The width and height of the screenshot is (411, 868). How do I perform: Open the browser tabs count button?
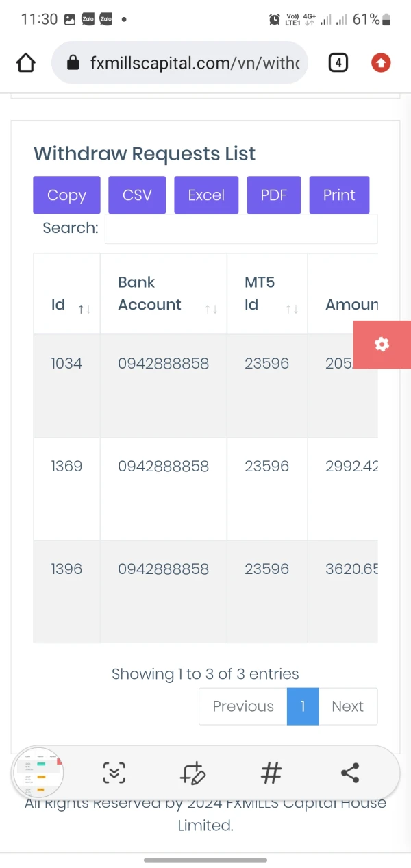[338, 63]
